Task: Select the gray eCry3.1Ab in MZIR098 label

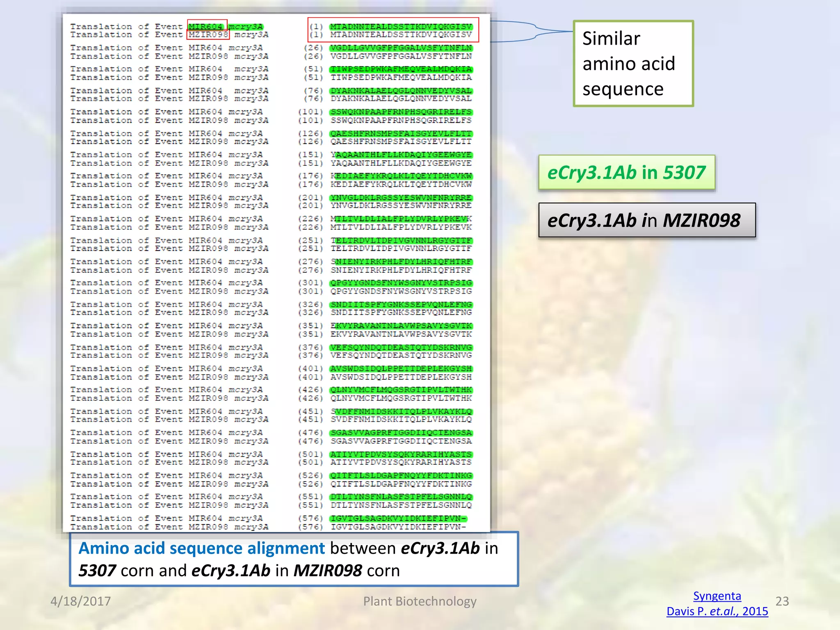Action: (646, 220)
